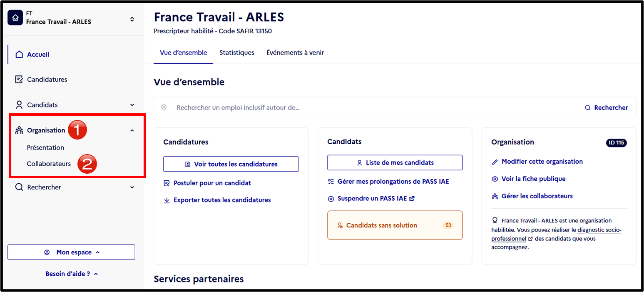644x292 pixels.
Task: Click the download icon beside Exporter toutes les candidatures
Action: click(x=167, y=200)
